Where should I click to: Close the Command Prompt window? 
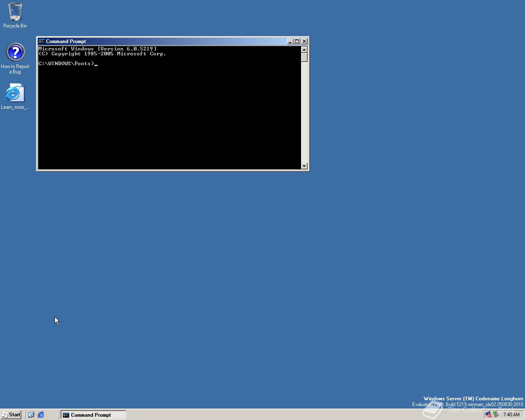(304, 41)
